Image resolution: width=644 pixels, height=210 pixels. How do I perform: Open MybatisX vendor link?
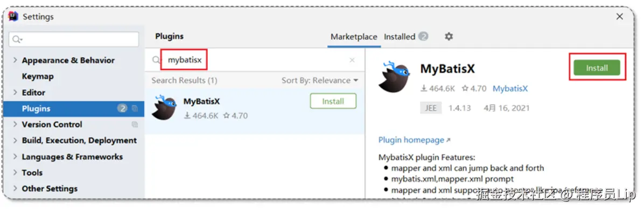pos(510,88)
